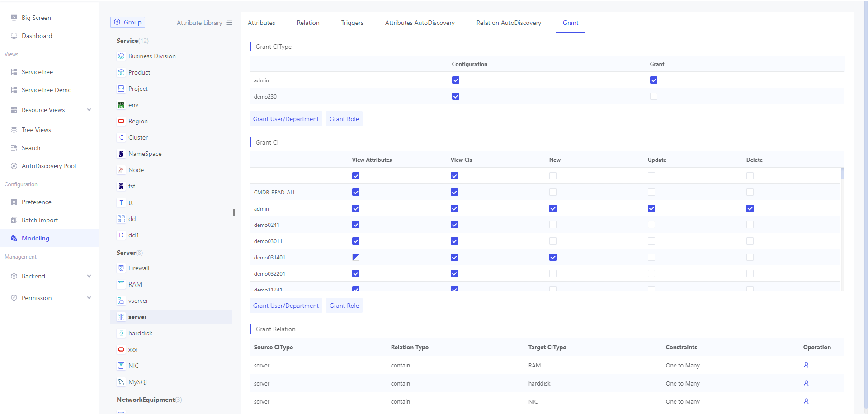868x414 pixels.
Task: Click the panel resize handle
Action: 234,212
